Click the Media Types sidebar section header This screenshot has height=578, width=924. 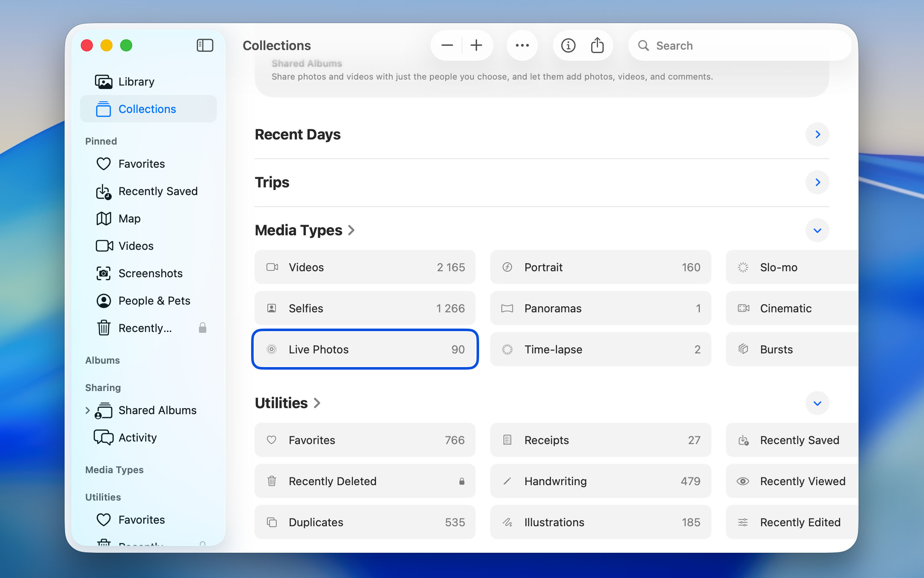114,470
